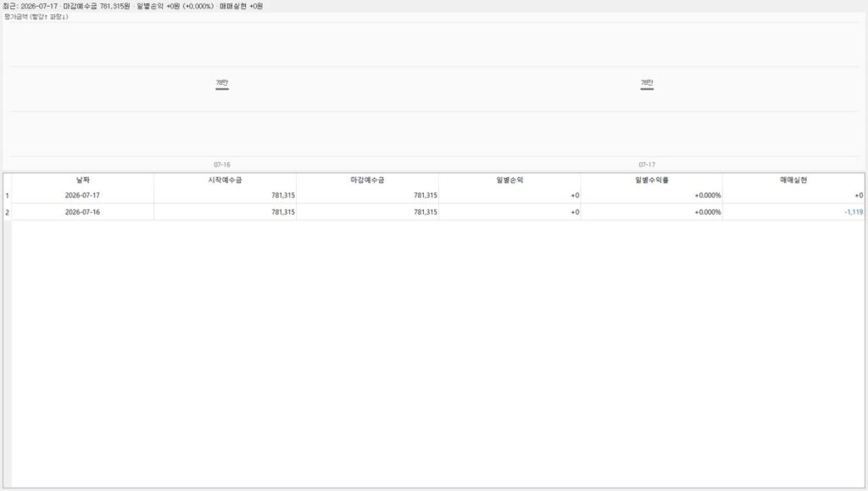Select row header number 1
This screenshot has width=868, height=491.
click(7, 195)
